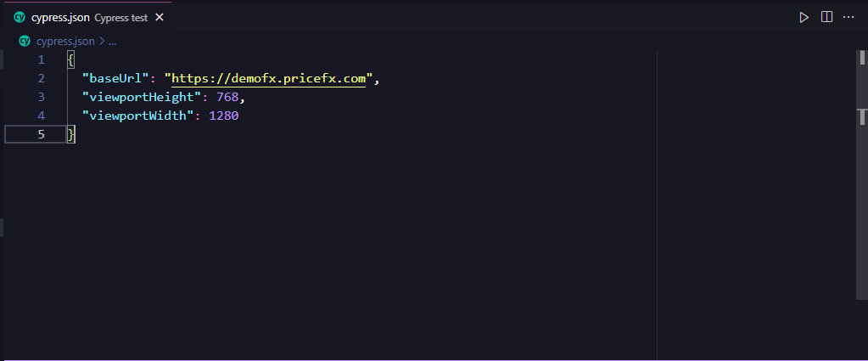Click the "viewportHeight" property name
This screenshot has width=868, height=361.
(142, 97)
